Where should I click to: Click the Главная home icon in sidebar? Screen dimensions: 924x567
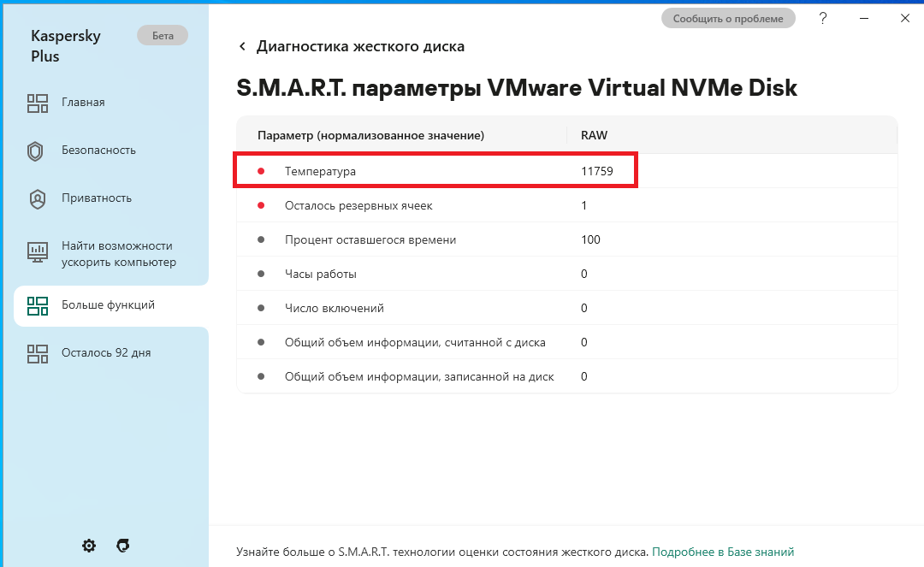click(x=37, y=103)
